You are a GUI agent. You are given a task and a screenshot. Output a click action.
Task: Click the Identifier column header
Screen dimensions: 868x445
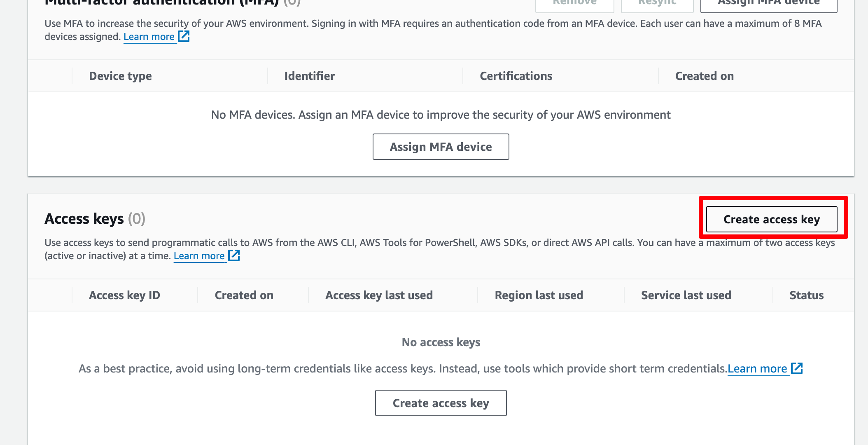tap(309, 76)
